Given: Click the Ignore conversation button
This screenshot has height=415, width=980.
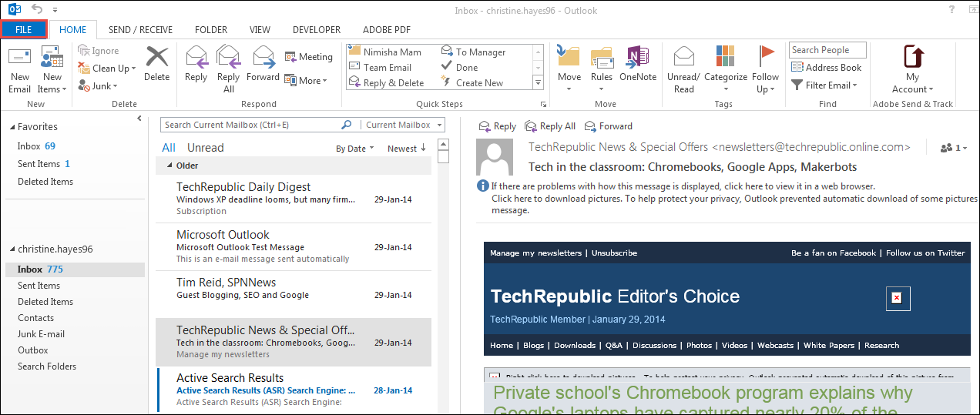Looking at the screenshot, I should pos(98,51).
